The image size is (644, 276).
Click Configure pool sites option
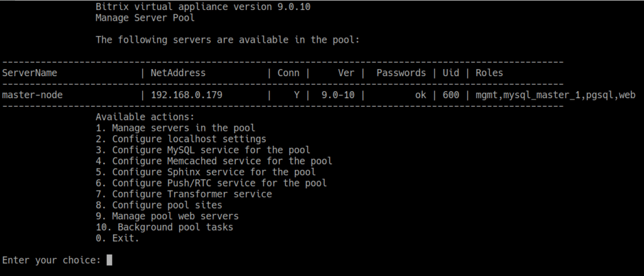pyautogui.click(x=158, y=205)
